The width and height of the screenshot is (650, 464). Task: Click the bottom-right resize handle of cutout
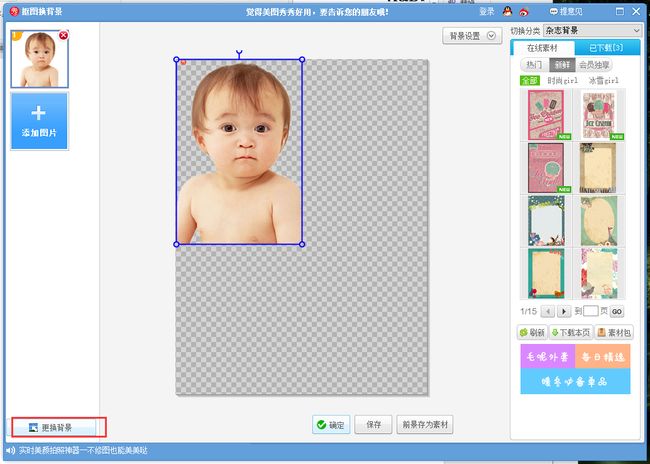(302, 244)
